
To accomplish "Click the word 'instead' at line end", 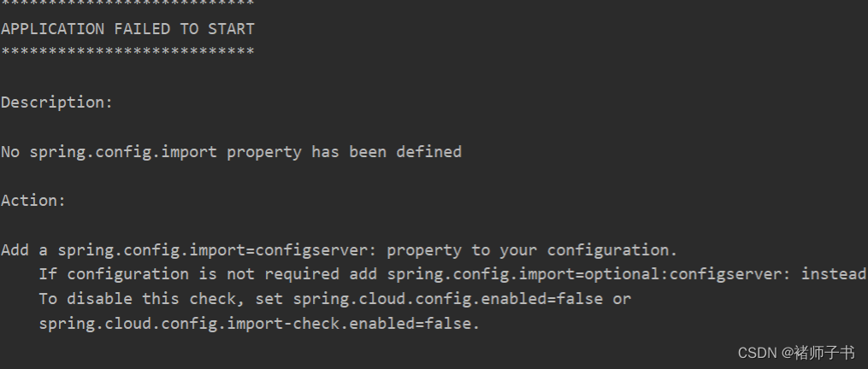I will point(834,274).
